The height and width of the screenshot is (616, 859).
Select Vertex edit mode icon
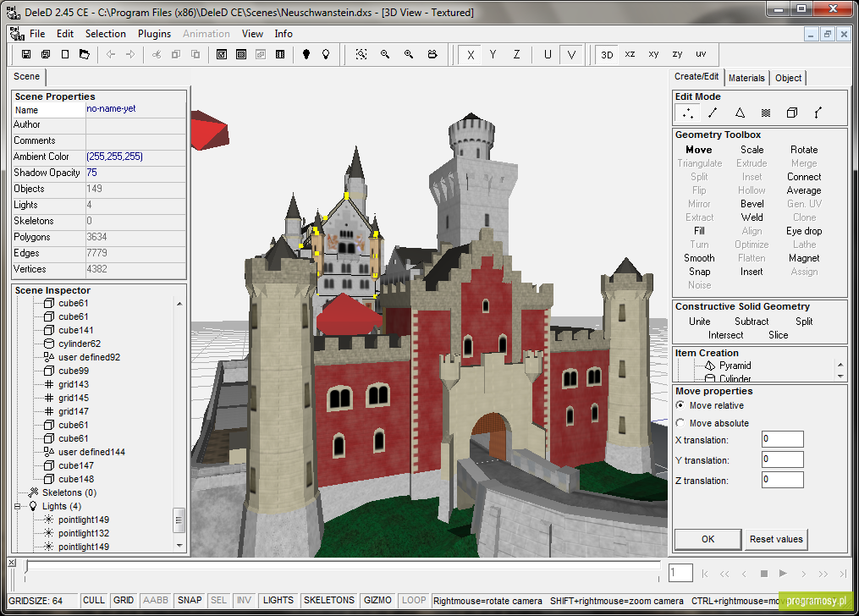[687, 113]
